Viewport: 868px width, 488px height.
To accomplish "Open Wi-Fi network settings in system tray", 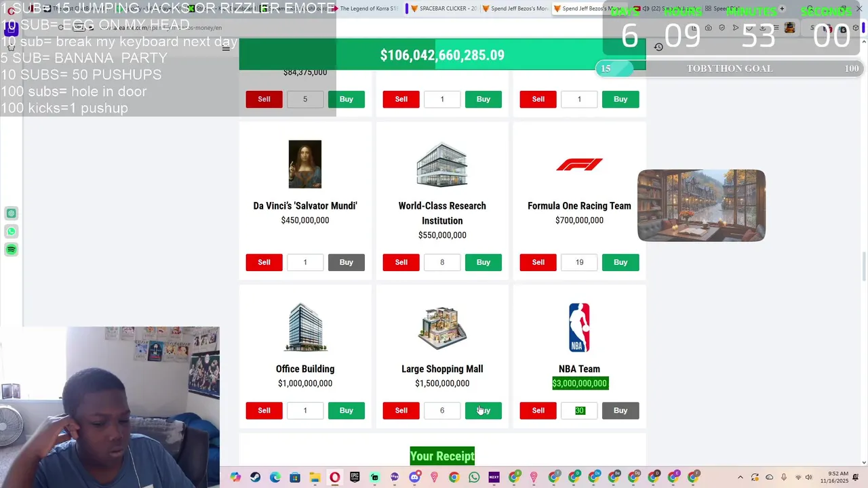I will coord(797,477).
